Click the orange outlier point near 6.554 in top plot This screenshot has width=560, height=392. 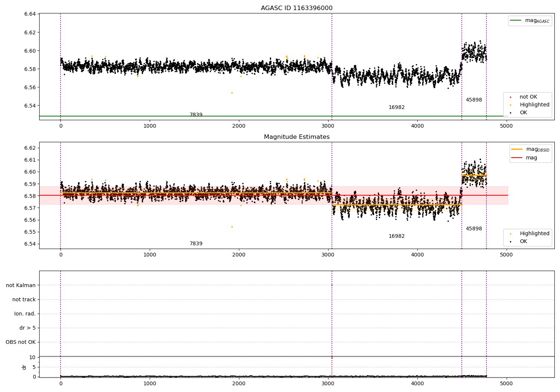(232, 93)
